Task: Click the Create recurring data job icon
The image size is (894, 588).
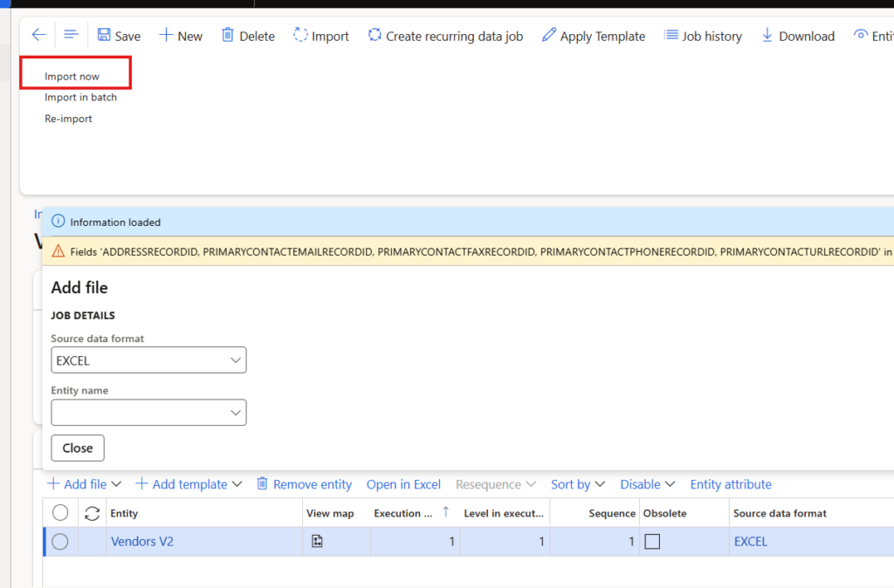Action: (375, 35)
